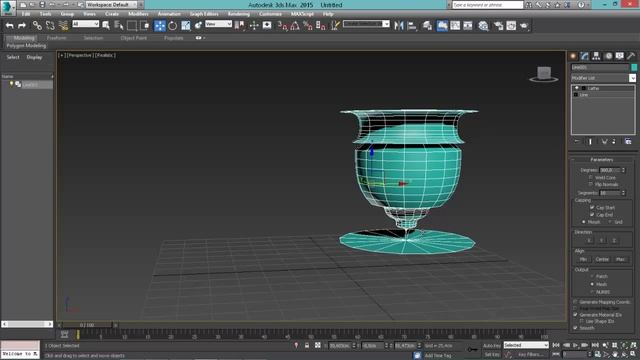This screenshot has width=640, height=360.
Task: Open the Display command panel tab
Action: pyautogui.click(x=620, y=56)
